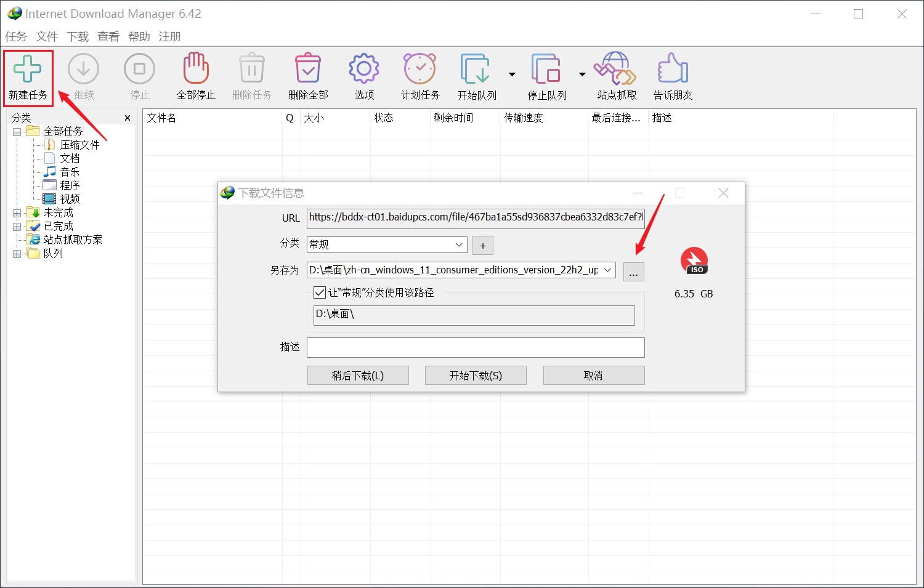924x588 pixels.
Task: Select 文档 category in tree
Action: [70, 158]
